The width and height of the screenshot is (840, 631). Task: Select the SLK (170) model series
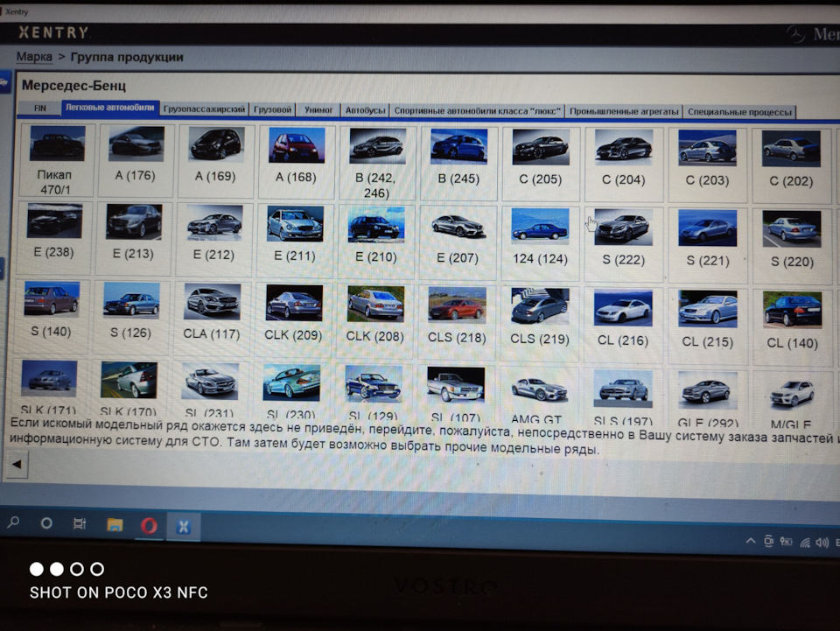[129, 389]
